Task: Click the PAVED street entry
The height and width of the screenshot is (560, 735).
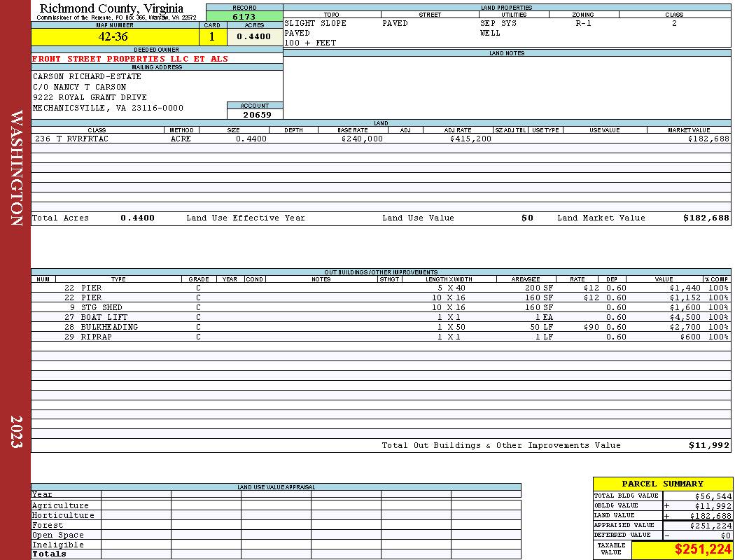Action: (395, 23)
